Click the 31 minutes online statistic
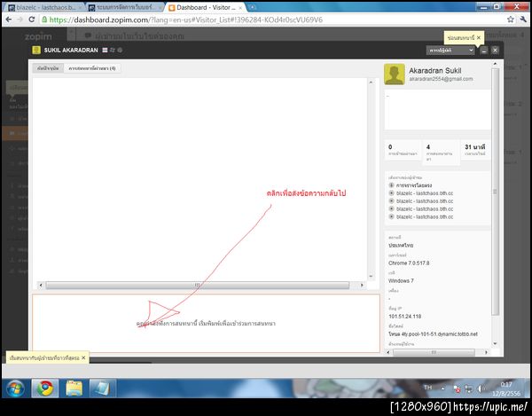Viewport: 532px width, 416px height. point(475,150)
